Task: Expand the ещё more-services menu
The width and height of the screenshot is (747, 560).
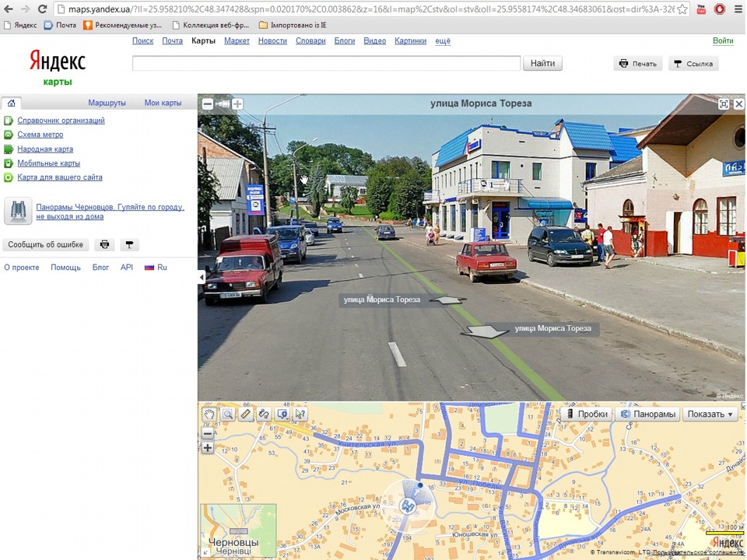Action: coord(443,41)
